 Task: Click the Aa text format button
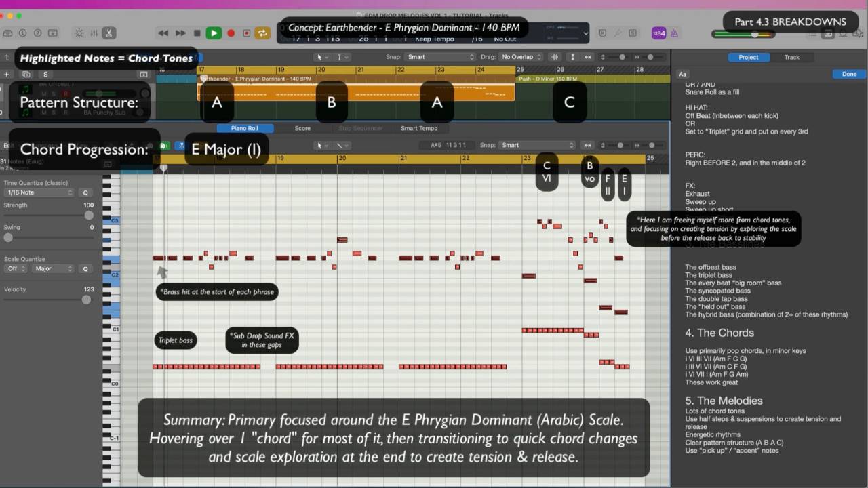coord(683,74)
